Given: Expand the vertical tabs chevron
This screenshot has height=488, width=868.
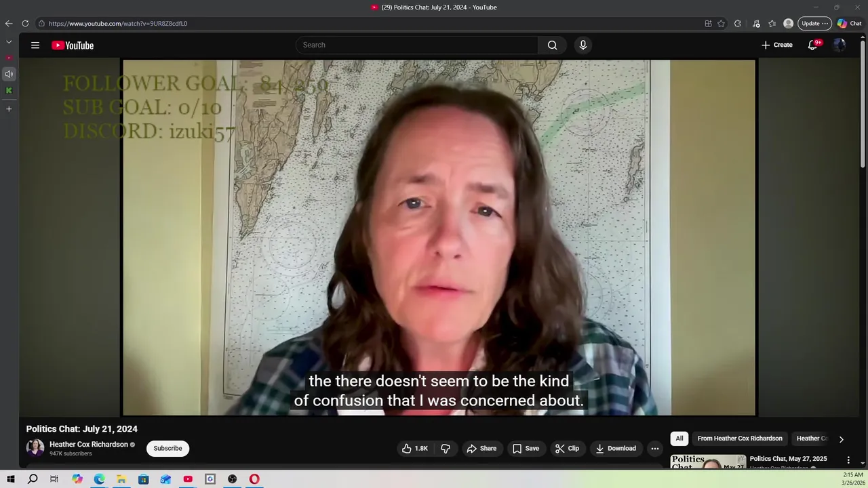Looking at the screenshot, I should (9, 42).
